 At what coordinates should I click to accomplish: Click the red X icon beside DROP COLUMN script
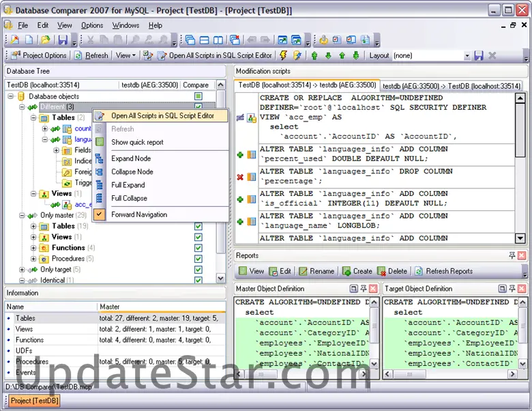[240, 177]
